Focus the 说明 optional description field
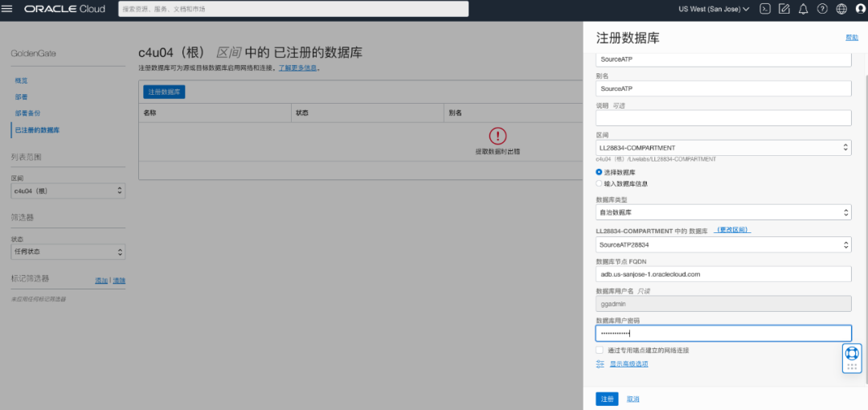Viewport: 868px width, 410px height. pyautogui.click(x=723, y=118)
